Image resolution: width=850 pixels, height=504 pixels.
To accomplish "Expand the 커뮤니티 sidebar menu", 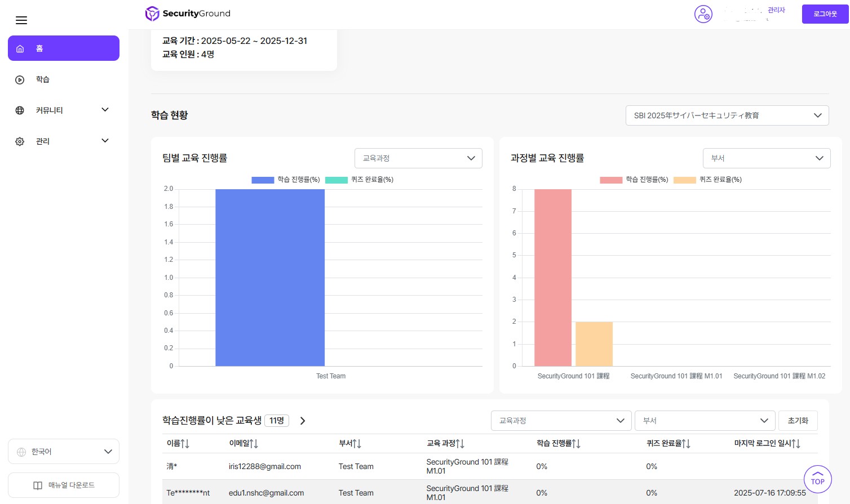I will [62, 110].
